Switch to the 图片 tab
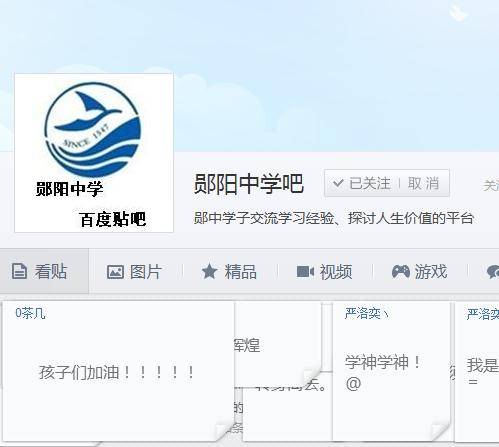This screenshot has width=499, height=447. [135, 271]
